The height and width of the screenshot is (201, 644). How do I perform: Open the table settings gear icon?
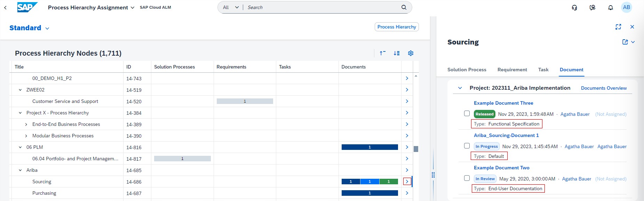coord(411,53)
